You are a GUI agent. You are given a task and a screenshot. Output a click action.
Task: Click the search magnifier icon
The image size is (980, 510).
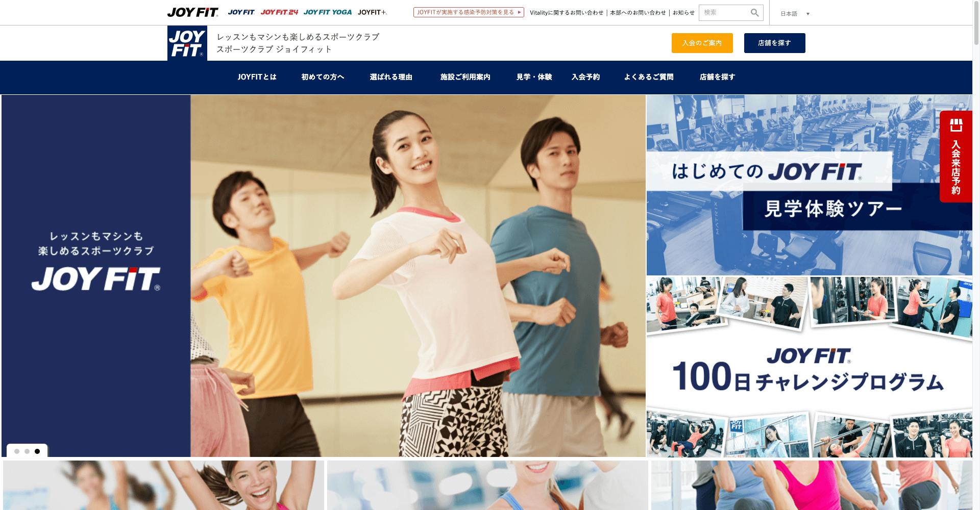pyautogui.click(x=754, y=13)
